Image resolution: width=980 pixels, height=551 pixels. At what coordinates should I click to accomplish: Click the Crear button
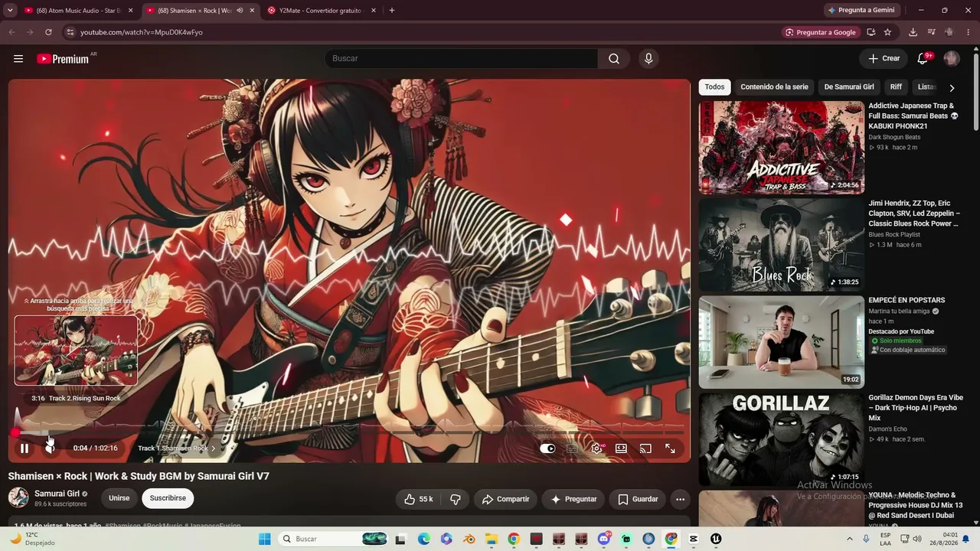click(x=884, y=59)
